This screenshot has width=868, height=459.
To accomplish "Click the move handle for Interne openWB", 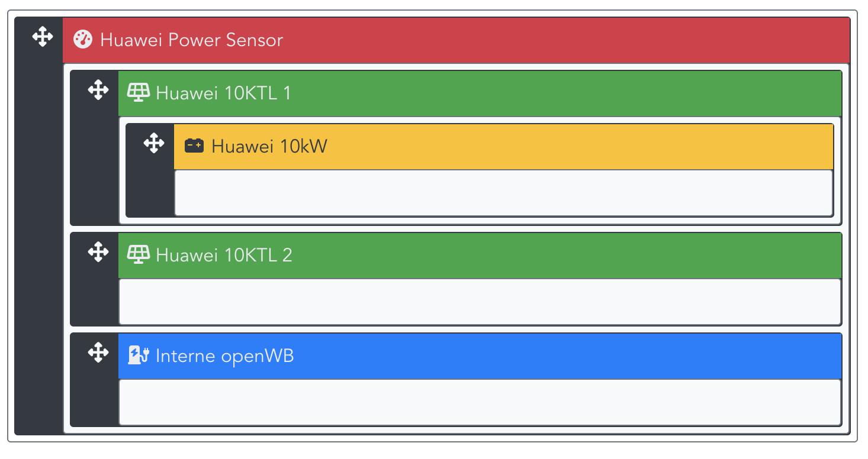I will (98, 353).
